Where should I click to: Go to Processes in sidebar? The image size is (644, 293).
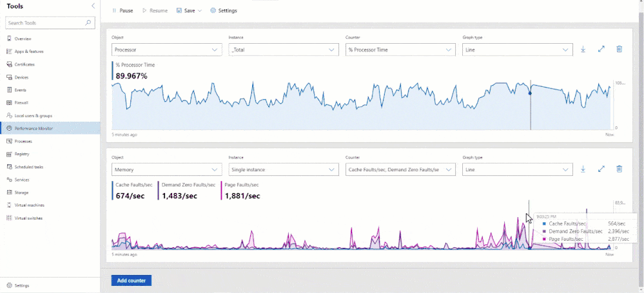[x=23, y=141]
